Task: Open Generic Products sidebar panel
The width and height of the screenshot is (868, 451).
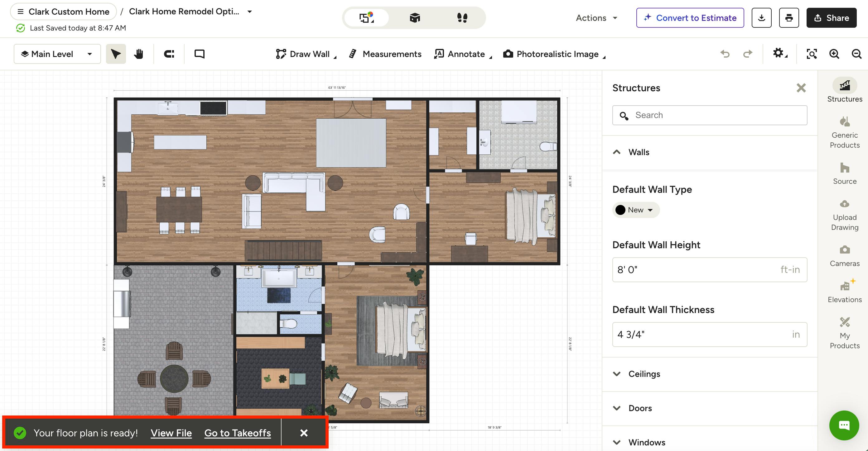Action: point(844,133)
